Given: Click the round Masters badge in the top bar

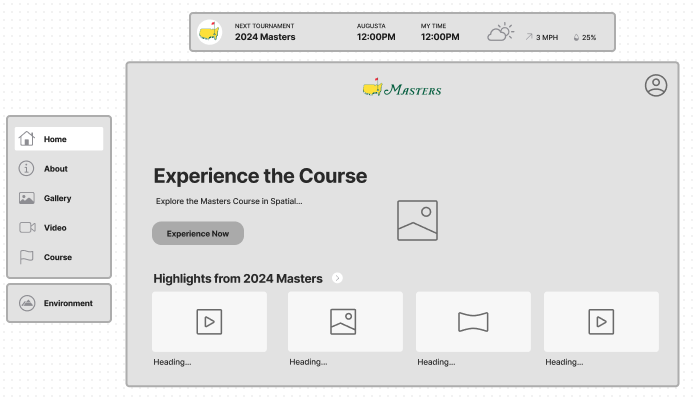Looking at the screenshot, I should [x=210, y=32].
